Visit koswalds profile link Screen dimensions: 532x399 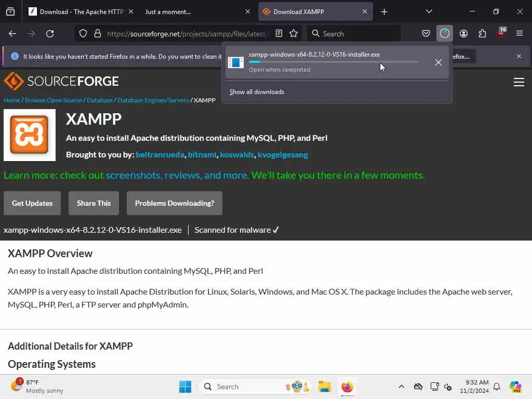click(x=237, y=155)
